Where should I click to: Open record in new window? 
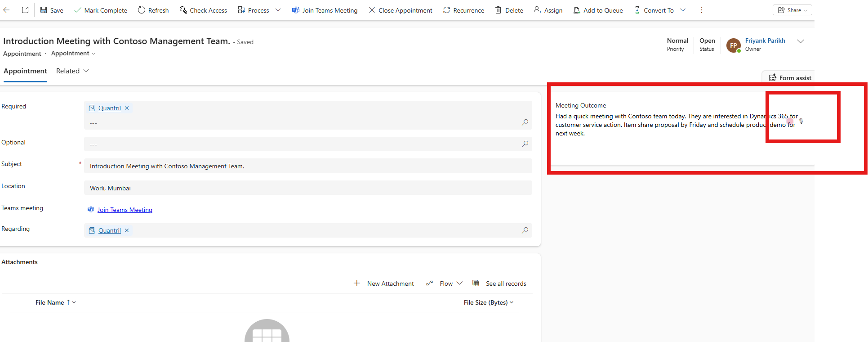25,10
